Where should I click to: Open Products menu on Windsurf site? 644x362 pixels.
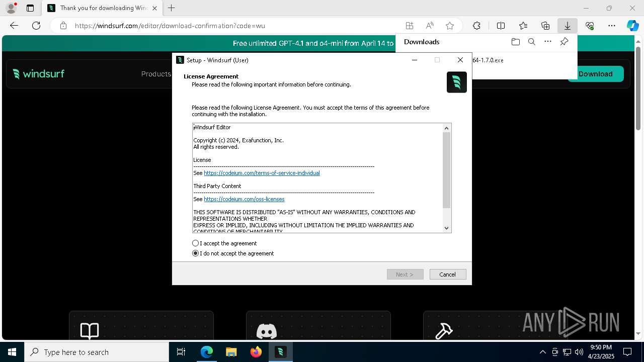pos(156,74)
